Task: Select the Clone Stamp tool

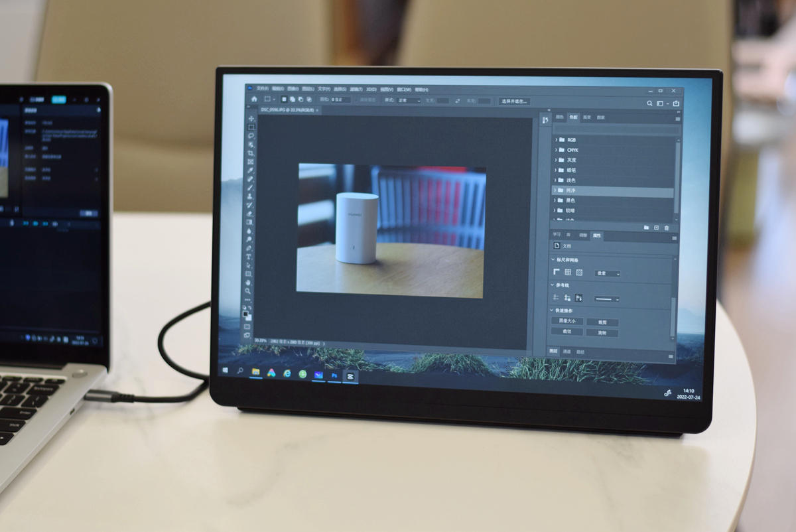Action: click(x=251, y=196)
